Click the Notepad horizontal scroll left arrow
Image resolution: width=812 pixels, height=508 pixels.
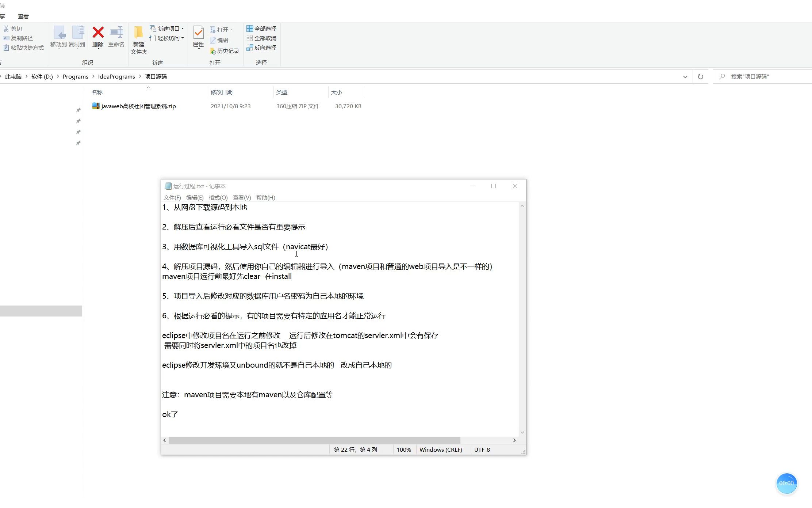pos(165,440)
